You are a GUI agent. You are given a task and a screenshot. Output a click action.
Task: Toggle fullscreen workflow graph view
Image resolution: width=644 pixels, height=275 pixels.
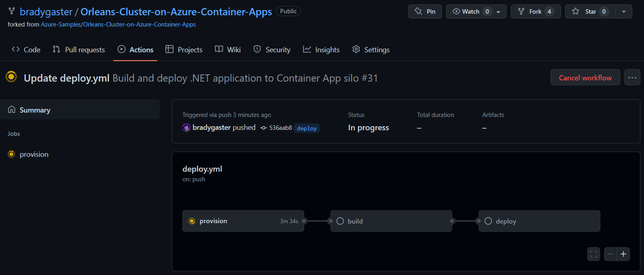coord(594,254)
